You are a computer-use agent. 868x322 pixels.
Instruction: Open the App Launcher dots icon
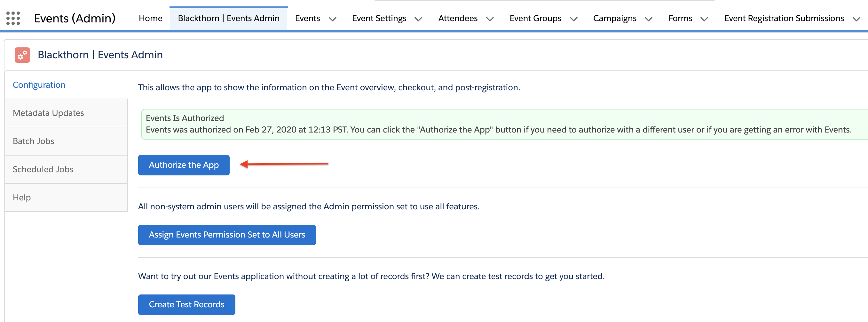pyautogui.click(x=13, y=18)
